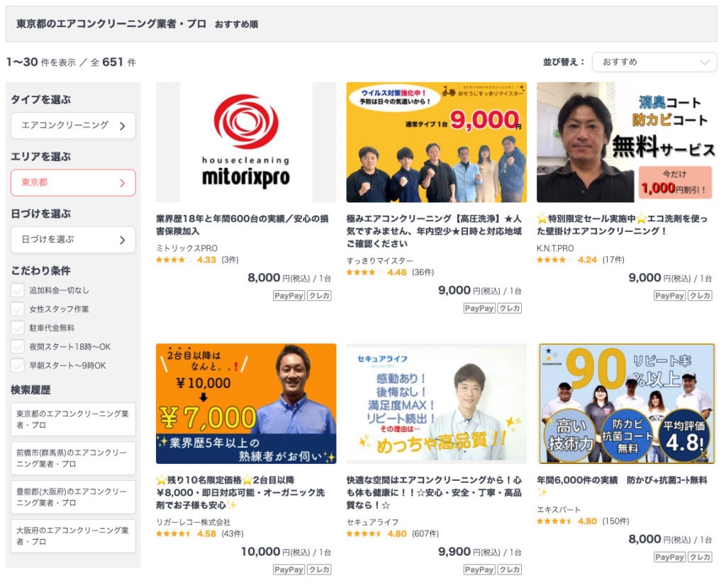Open listing 業界歴18年と年間600台の実績
The image size is (726, 588).
click(x=242, y=225)
